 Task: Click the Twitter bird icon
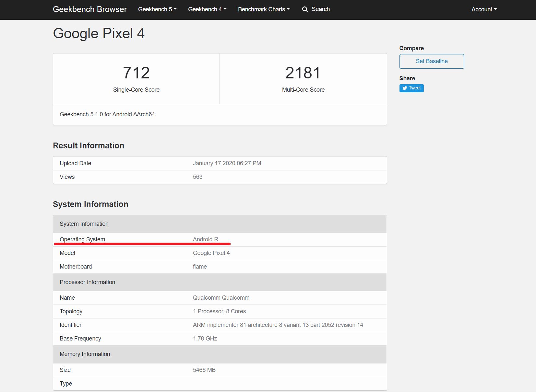[405, 88]
